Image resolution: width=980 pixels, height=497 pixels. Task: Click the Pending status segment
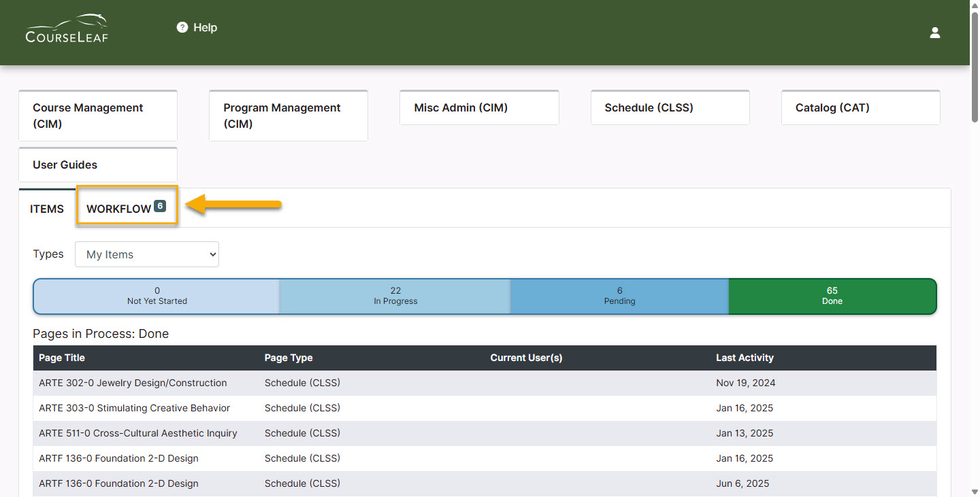click(619, 296)
